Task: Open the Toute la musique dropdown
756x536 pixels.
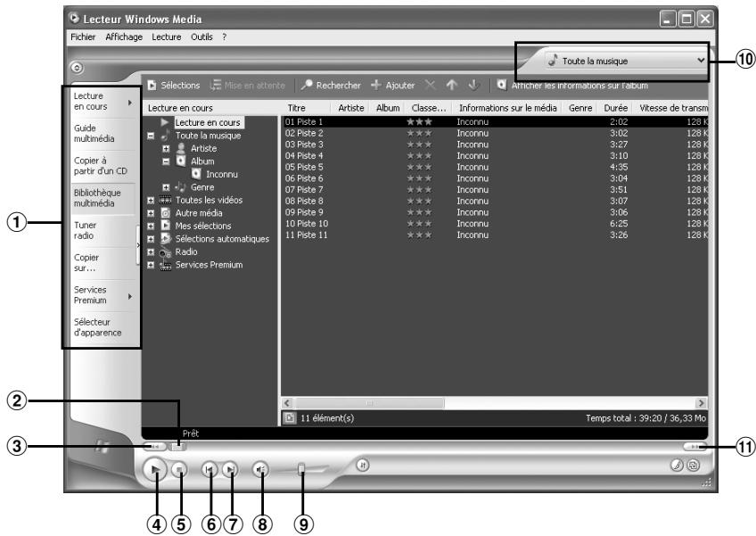Action: [626, 61]
